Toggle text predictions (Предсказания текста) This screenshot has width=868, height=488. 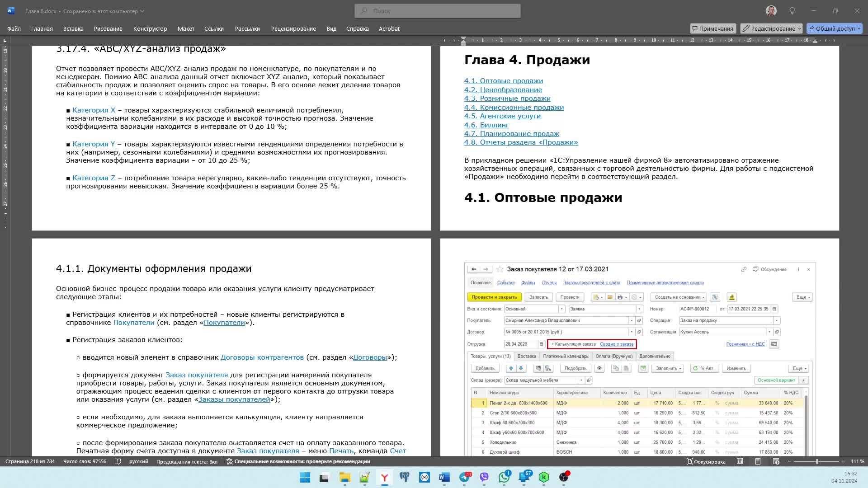pyautogui.click(x=187, y=461)
